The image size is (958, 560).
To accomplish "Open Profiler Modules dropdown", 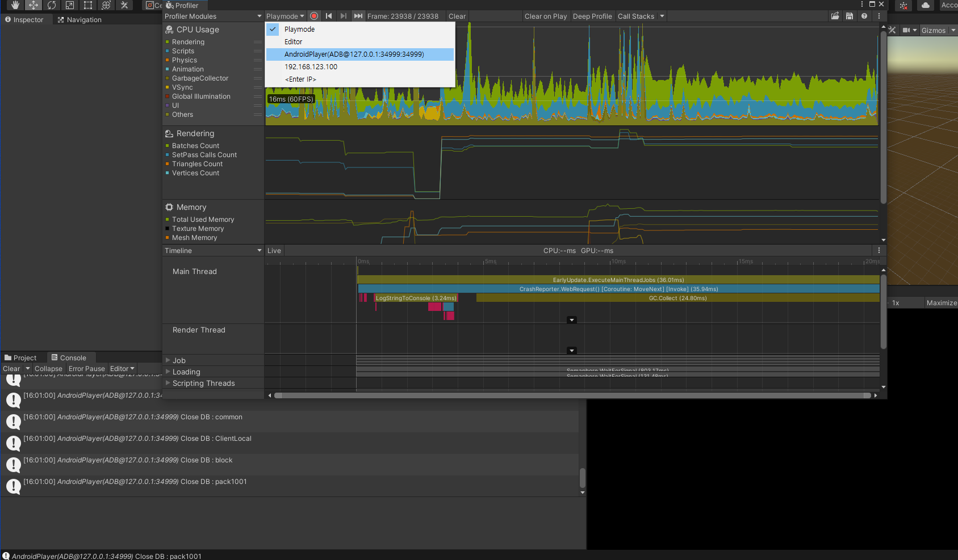I will click(x=213, y=16).
